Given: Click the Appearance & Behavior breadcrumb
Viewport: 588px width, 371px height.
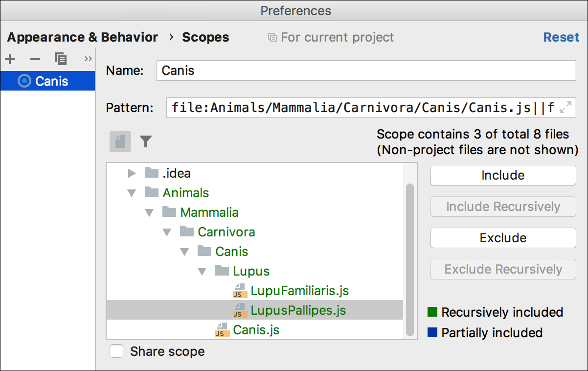Looking at the screenshot, I should click(x=81, y=37).
